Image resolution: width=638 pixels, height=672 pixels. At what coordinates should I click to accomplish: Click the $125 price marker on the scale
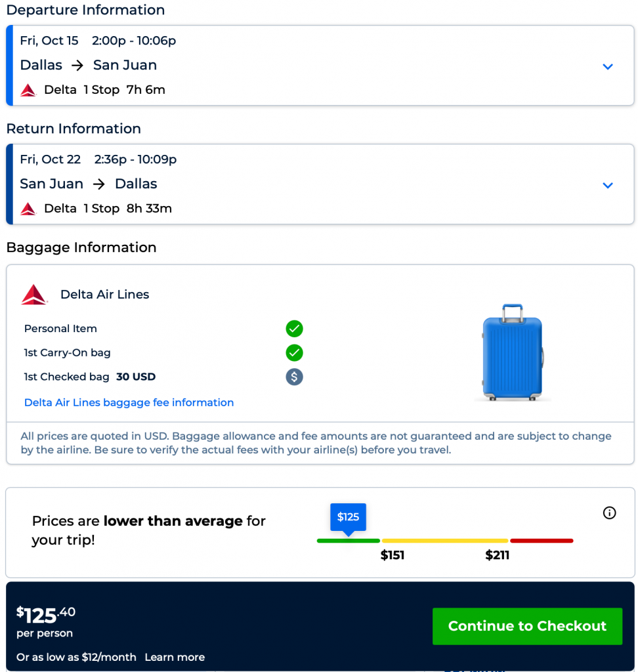pos(348,517)
